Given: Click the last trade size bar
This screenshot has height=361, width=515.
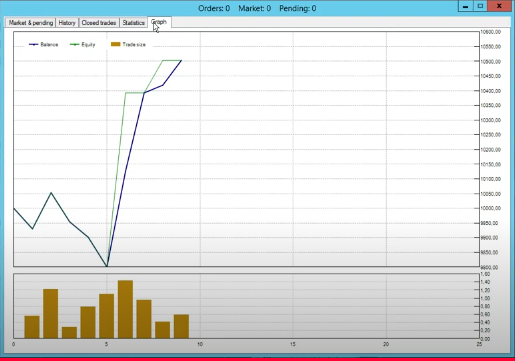Looking at the screenshot, I should coord(181,326).
